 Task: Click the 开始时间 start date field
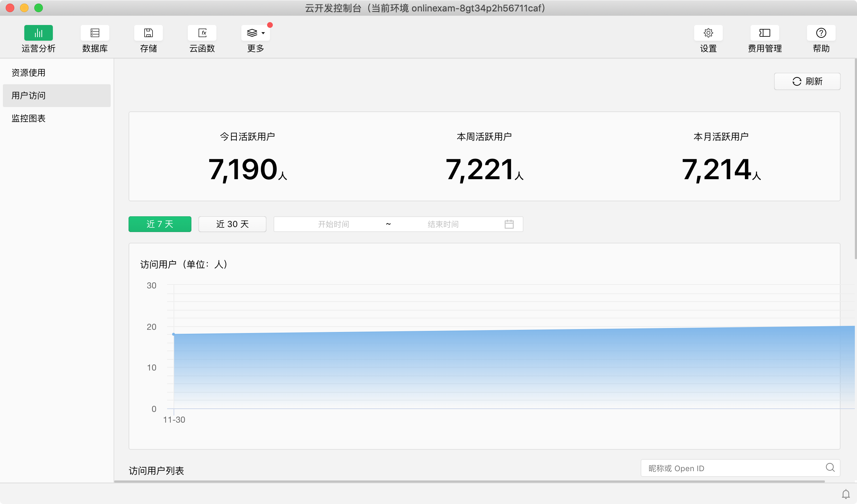[334, 224]
